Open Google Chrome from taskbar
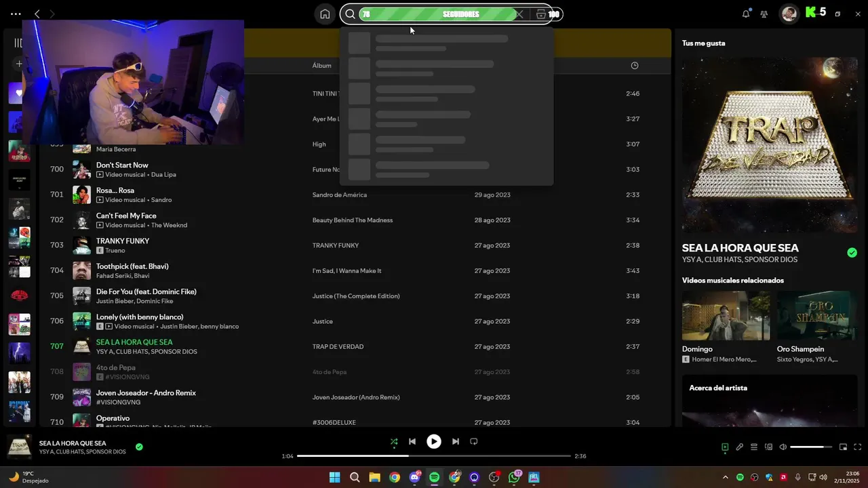Screen dimensions: 868x488 [x=395, y=477]
